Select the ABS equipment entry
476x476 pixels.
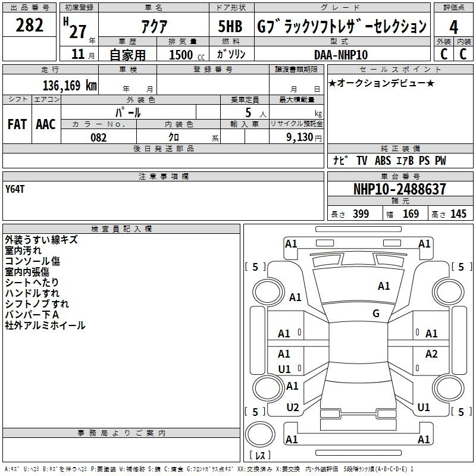click(383, 160)
